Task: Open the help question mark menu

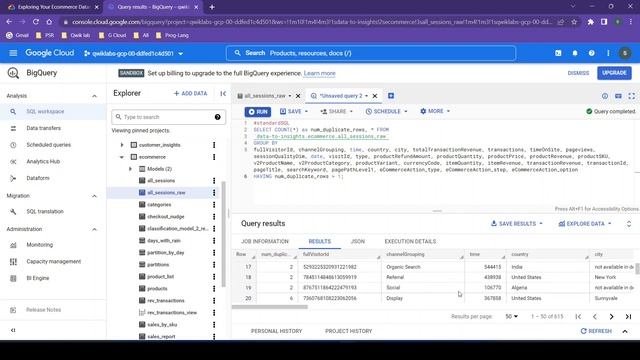Action: pyautogui.click(x=591, y=53)
